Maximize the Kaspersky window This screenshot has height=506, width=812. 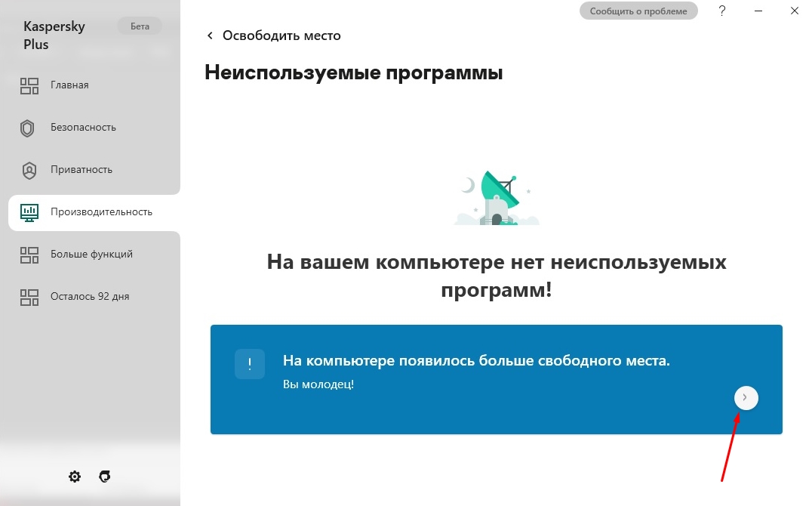[758, 11]
